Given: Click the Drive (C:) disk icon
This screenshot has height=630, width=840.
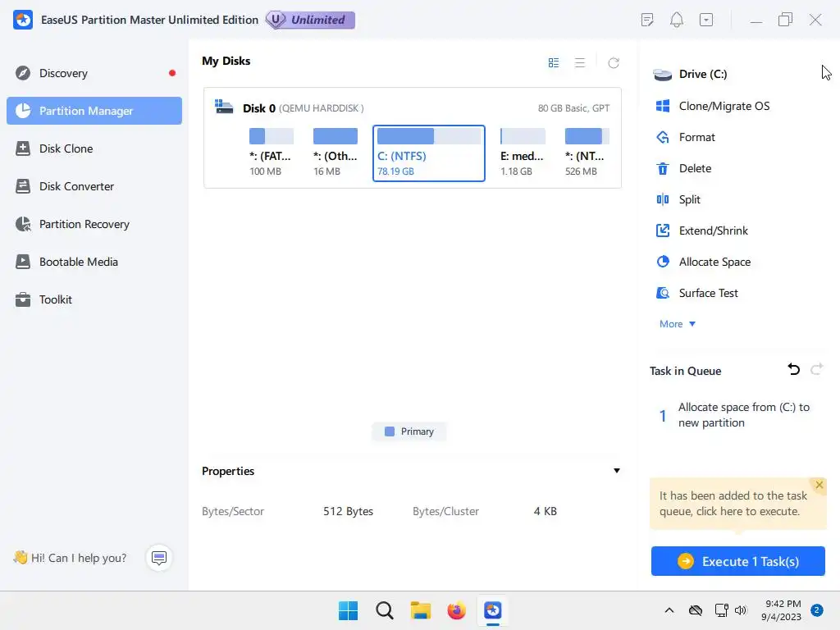Looking at the screenshot, I should tap(663, 75).
